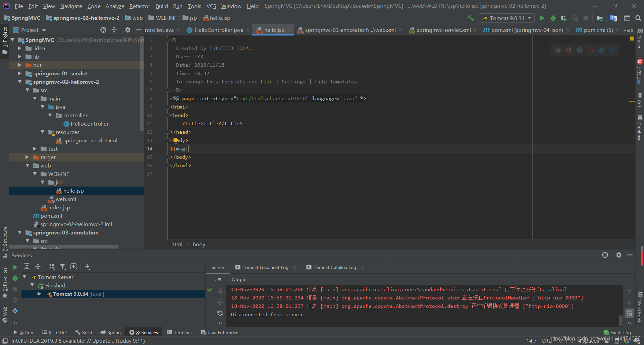Run Tomcat 9.0.34 with the green play icon
This screenshot has height=345, width=644.
pos(542,18)
